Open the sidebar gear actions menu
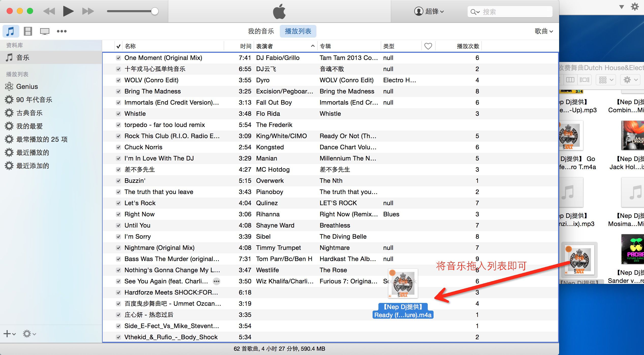The width and height of the screenshot is (644, 355). pos(29,334)
